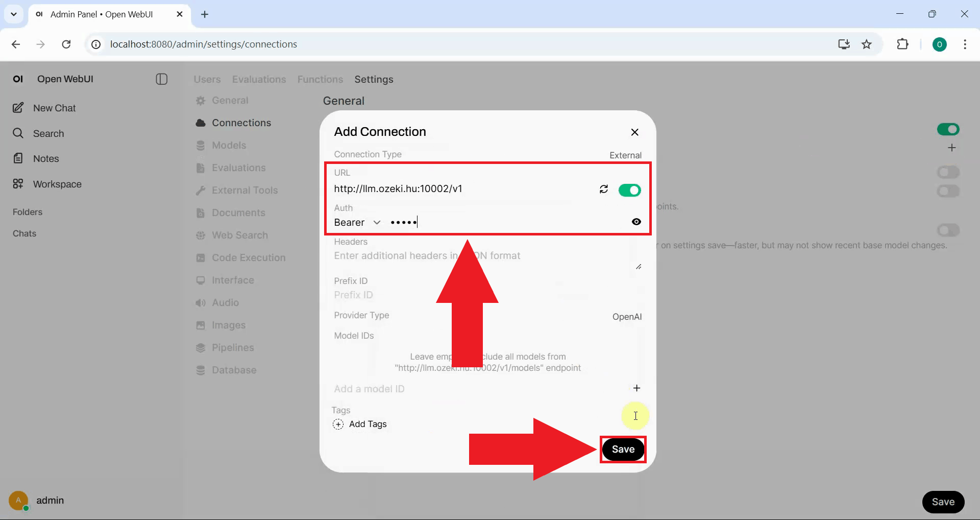Open the Bearer auth type dropdown

(x=357, y=222)
